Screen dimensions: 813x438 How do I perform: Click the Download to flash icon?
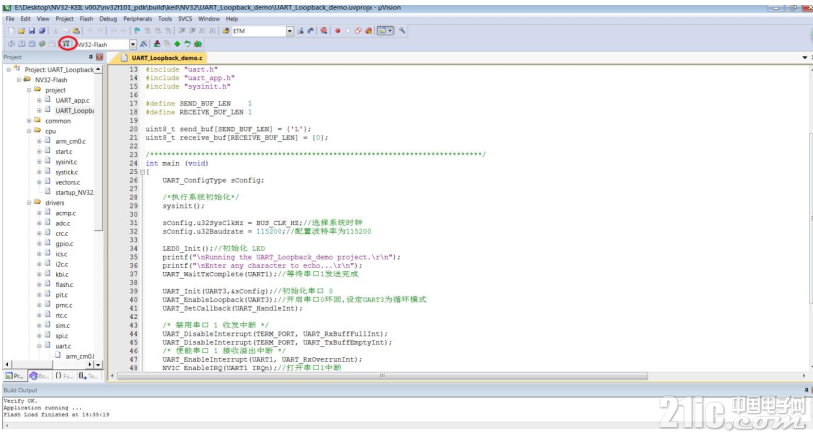click(x=66, y=44)
